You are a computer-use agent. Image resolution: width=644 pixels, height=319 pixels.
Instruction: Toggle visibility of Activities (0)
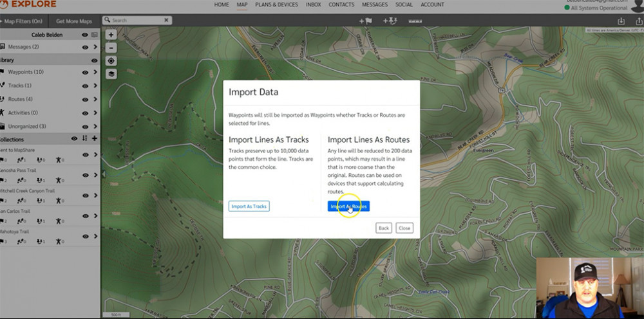[x=85, y=113]
